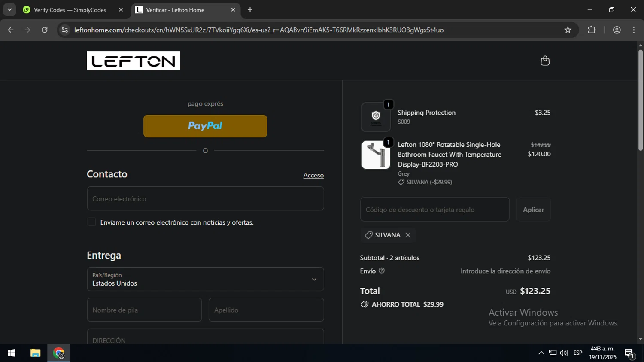The width and height of the screenshot is (644, 362).
Task: Click the discount code or gift card field
Action: tap(435, 210)
